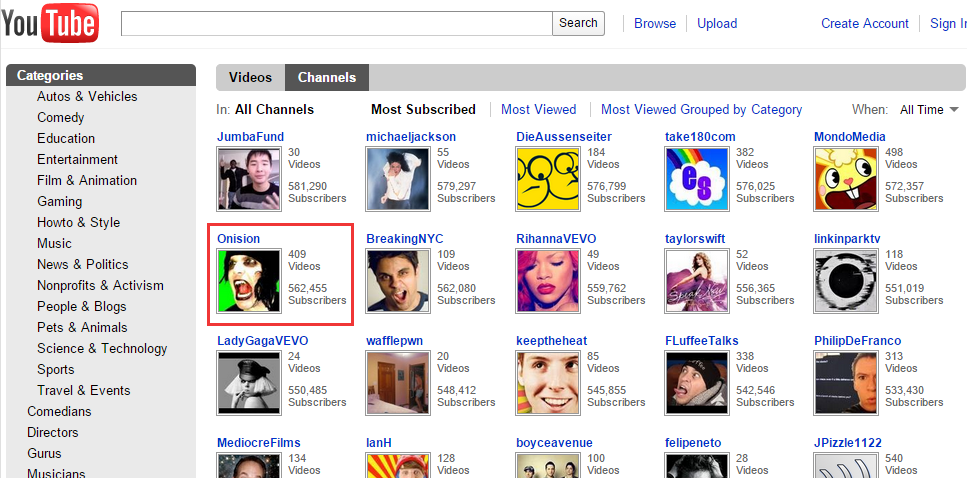The width and height of the screenshot is (967, 478).
Task: Expand the When All Time dropdown
Action: (929, 110)
